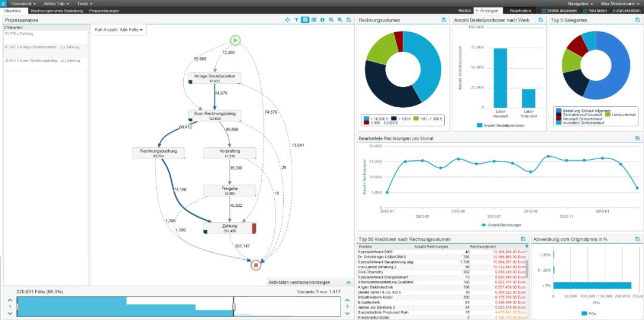Open the info icon in Prozessanalyse toolbar

[x=323, y=20]
